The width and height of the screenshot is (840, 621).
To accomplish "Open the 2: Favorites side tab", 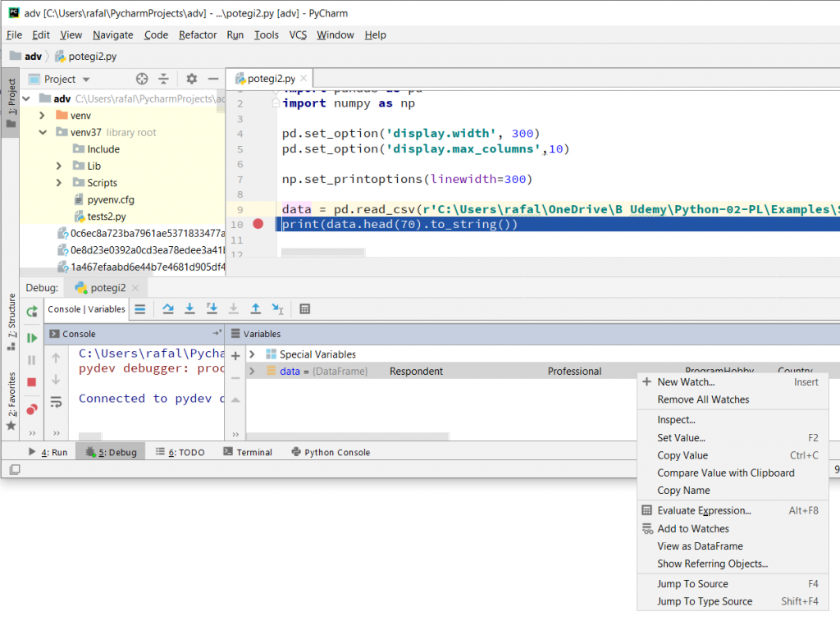I will click(x=11, y=401).
